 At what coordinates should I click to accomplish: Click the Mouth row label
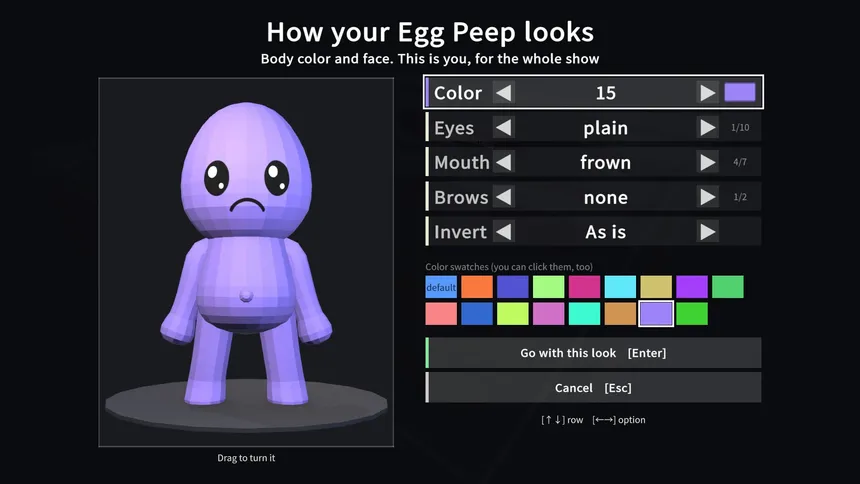(x=461, y=162)
